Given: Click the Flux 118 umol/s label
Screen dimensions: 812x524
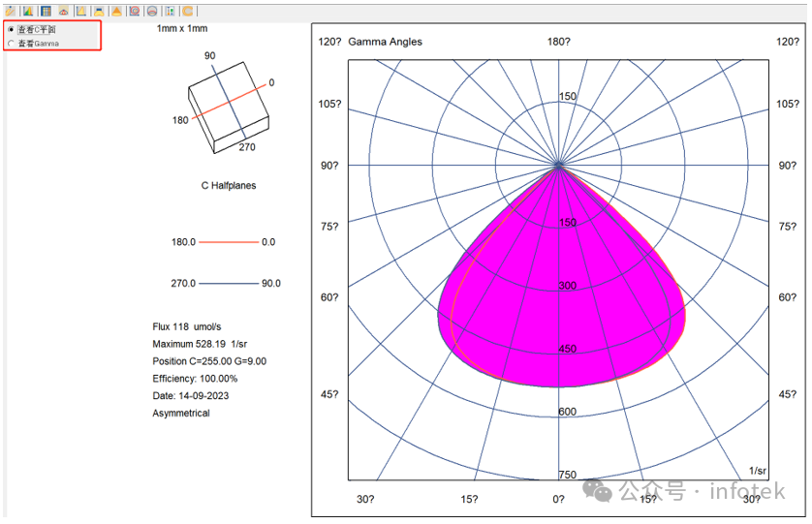Looking at the screenshot, I should (187, 326).
